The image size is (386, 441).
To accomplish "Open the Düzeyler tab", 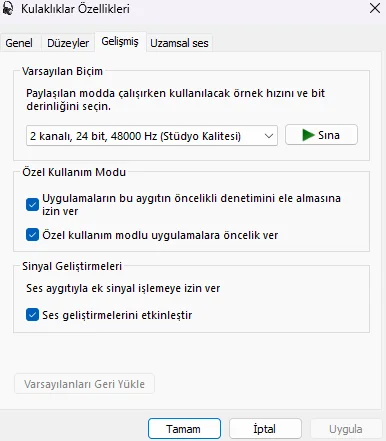I will coord(68,43).
